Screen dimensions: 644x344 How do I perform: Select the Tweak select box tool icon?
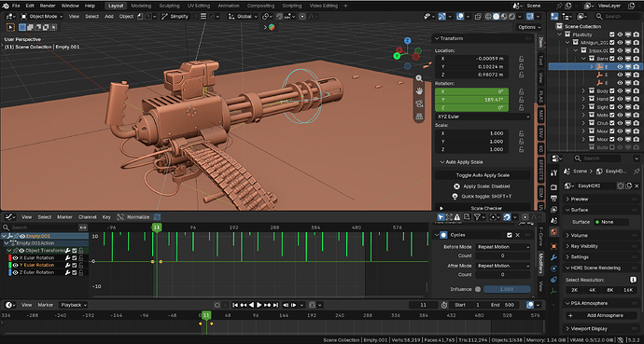tap(10, 27)
